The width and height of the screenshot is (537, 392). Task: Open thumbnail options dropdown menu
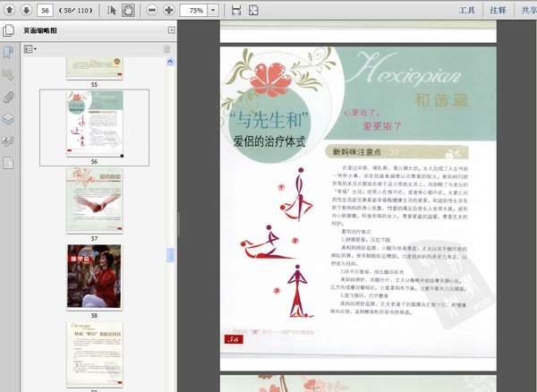(x=30, y=49)
